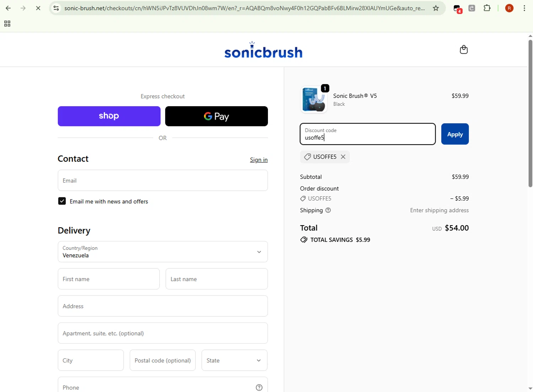Click the 'Express checkout' label
The image size is (533, 392).
[163, 96]
